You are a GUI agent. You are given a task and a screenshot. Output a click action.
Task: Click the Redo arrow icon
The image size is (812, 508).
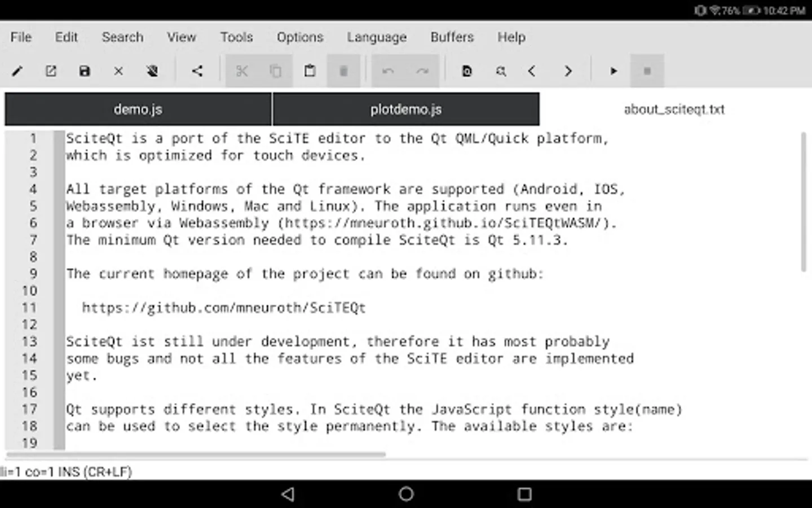coord(422,71)
